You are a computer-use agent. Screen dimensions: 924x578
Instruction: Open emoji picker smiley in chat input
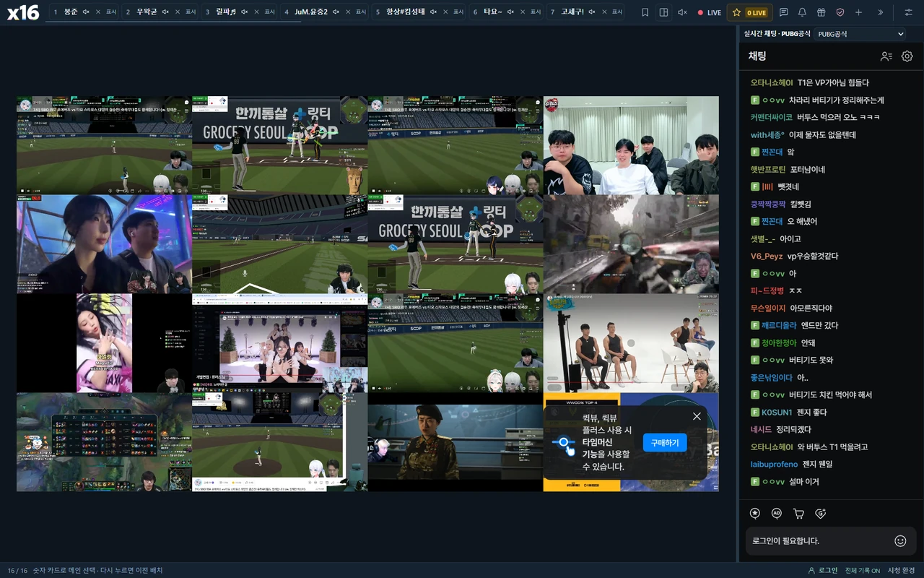tap(900, 540)
